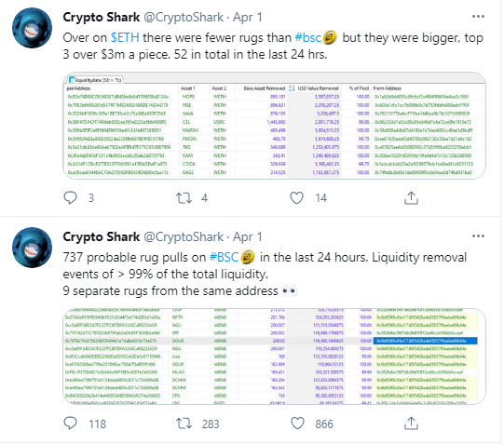Open the #bsc hashtag in first tweet
Image resolution: width=504 pixels, height=444 pixels.
(x=308, y=37)
